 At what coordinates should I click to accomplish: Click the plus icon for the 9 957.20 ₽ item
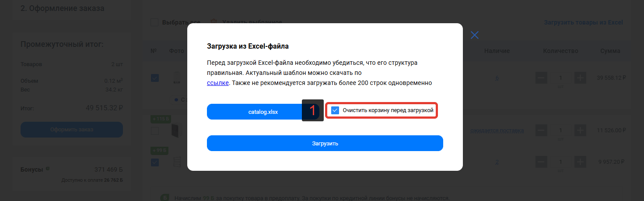pyautogui.click(x=580, y=162)
